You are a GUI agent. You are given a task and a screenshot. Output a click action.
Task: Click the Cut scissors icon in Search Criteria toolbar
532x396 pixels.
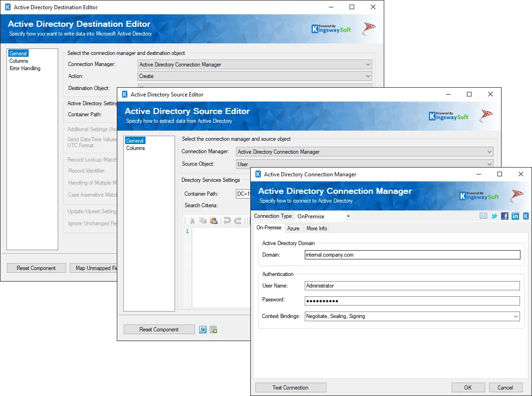point(192,221)
